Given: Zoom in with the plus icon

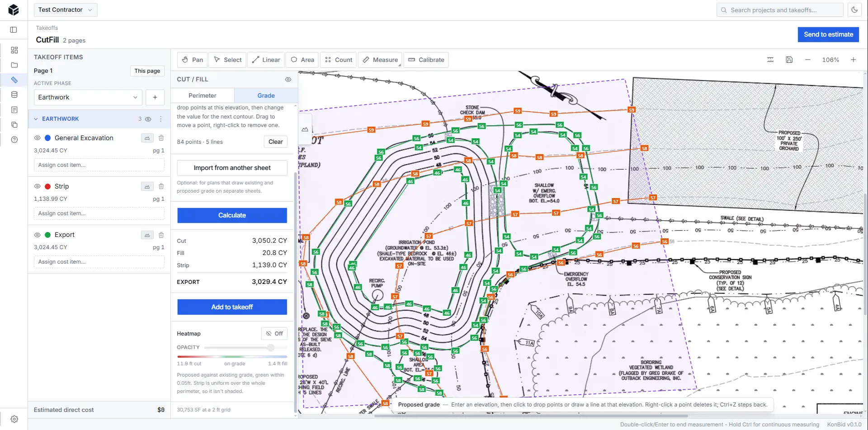Looking at the screenshot, I should pos(853,60).
